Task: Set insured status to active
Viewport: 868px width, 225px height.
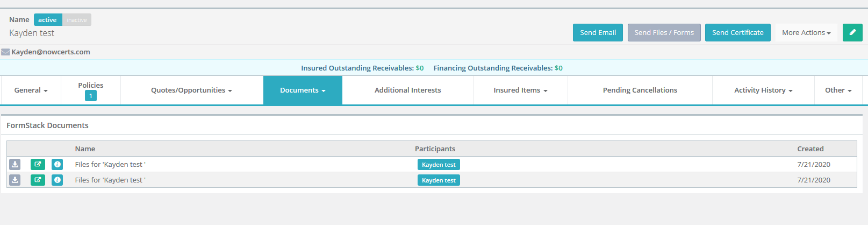Action: pos(47,20)
